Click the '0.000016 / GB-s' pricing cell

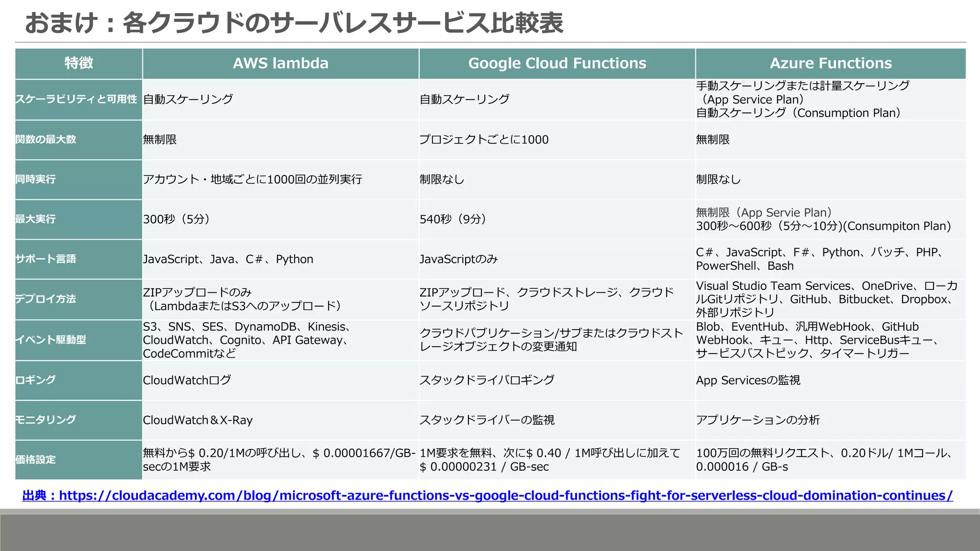click(x=831, y=460)
